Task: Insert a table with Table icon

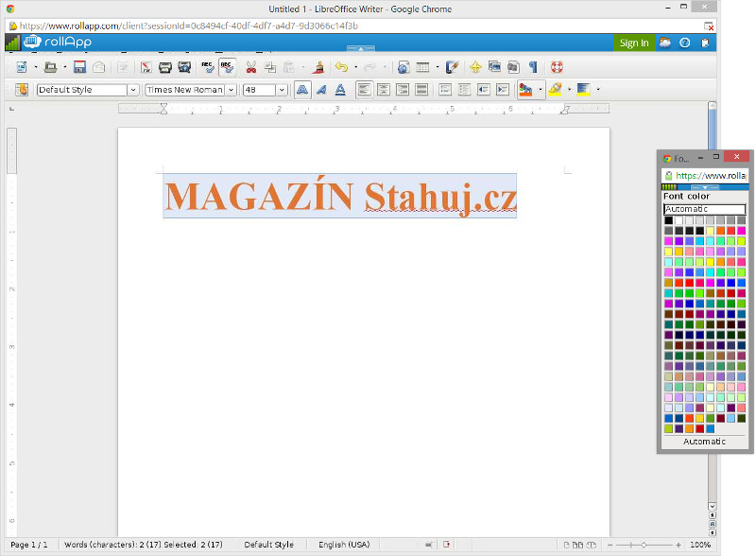Action: (422, 67)
